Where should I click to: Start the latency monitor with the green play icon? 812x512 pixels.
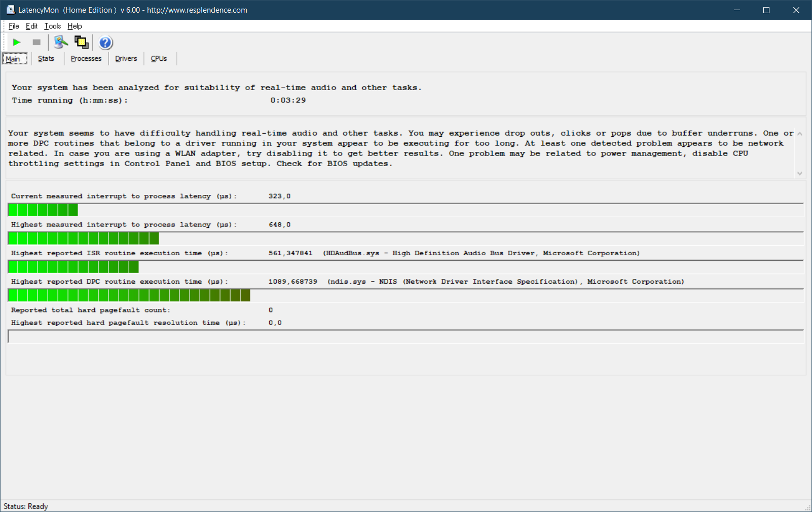[17, 43]
